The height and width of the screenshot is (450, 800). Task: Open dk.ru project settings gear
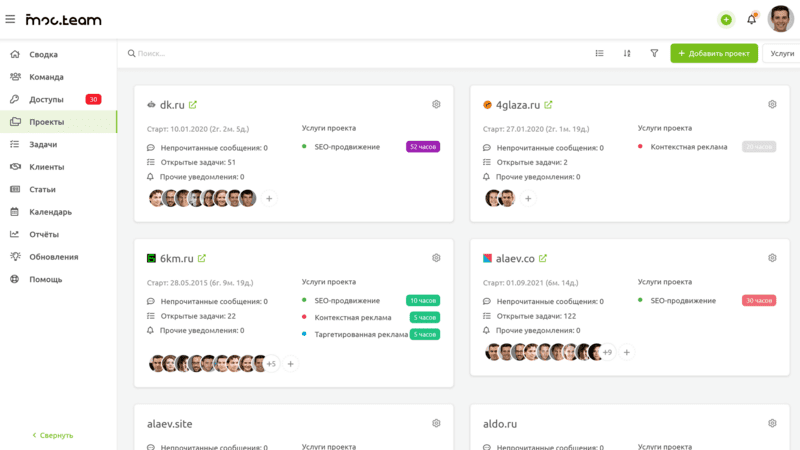coord(436,104)
